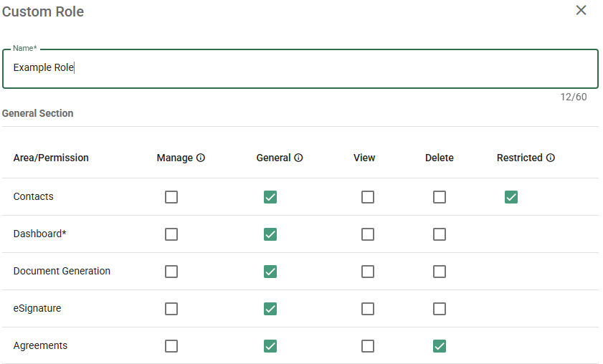Uncheck General for Document Generation

pyautogui.click(x=270, y=272)
